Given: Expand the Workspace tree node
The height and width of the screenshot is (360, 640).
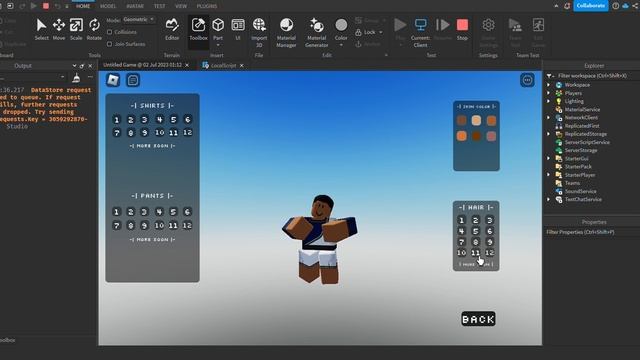Looking at the screenshot, I should coord(549,85).
